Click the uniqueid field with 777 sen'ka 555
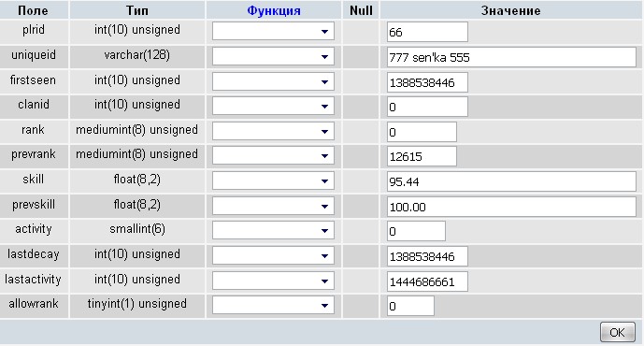The width and height of the screenshot is (644, 346). 511,57
